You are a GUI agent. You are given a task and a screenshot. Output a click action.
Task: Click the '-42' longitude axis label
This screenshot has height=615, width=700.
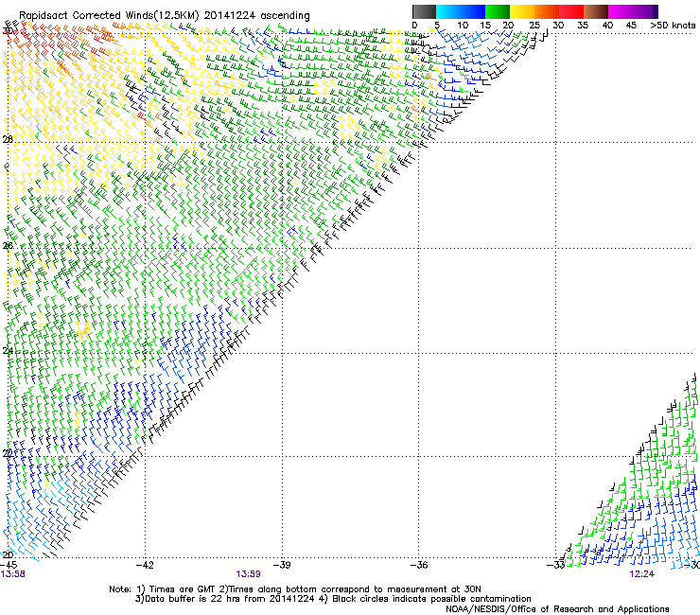pos(145,565)
